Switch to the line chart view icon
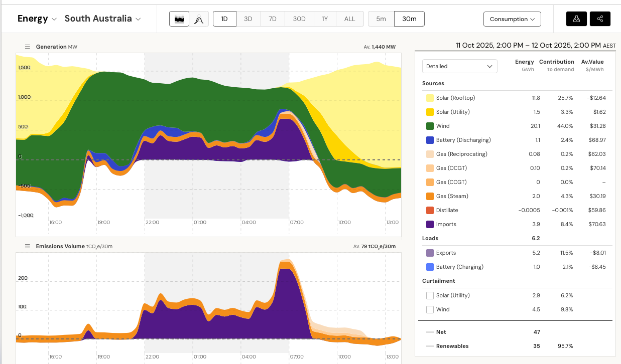This screenshot has height=364, width=621. point(198,19)
